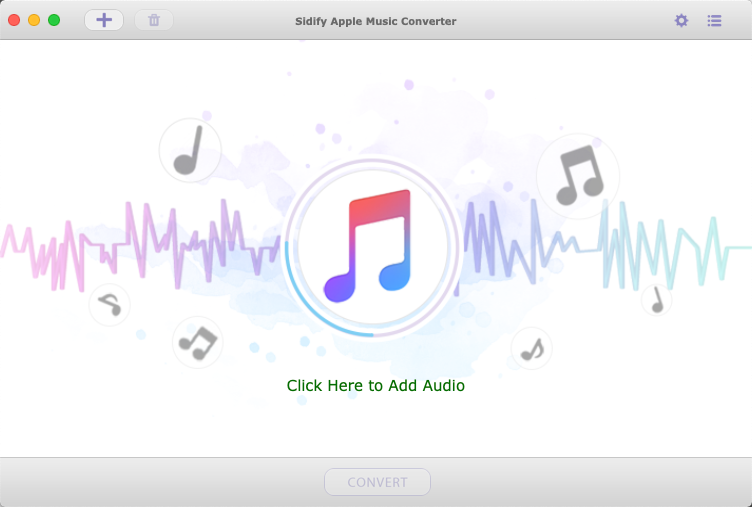The image size is (752, 507).
Task: Click the plus button to add audio
Action: (104, 20)
